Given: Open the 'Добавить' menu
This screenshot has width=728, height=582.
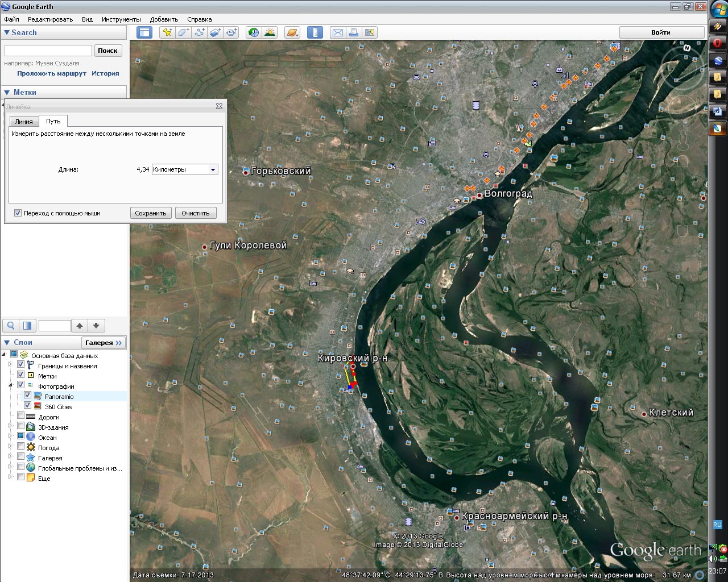Looking at the screenshot, I should 164,19.
